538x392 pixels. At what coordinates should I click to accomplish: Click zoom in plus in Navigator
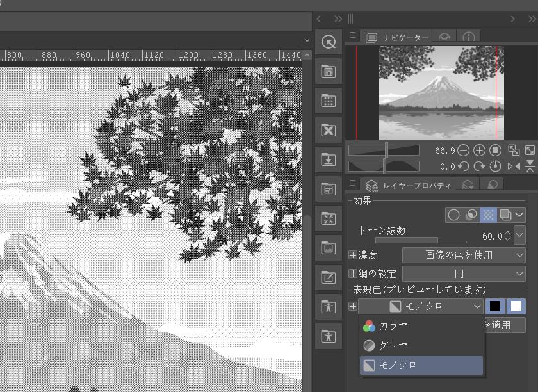coord(479,151)
